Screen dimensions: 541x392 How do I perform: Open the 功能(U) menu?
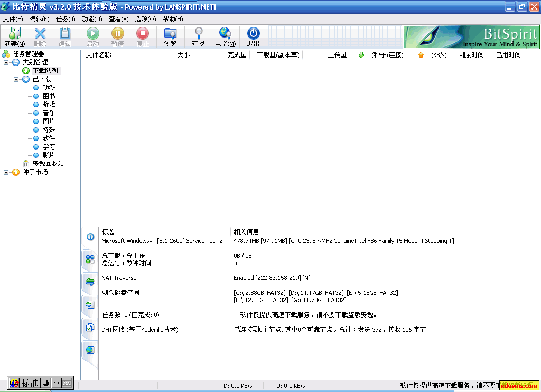tap(92, 19)
